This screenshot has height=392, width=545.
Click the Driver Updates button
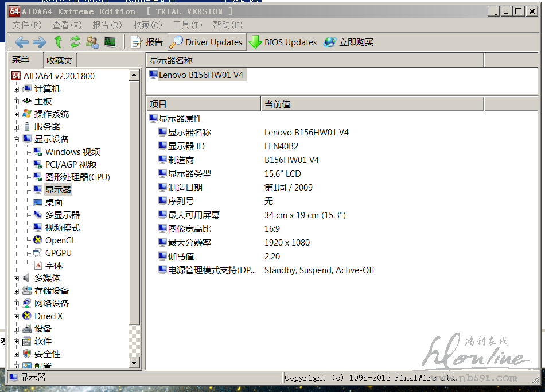click(207, 42)
